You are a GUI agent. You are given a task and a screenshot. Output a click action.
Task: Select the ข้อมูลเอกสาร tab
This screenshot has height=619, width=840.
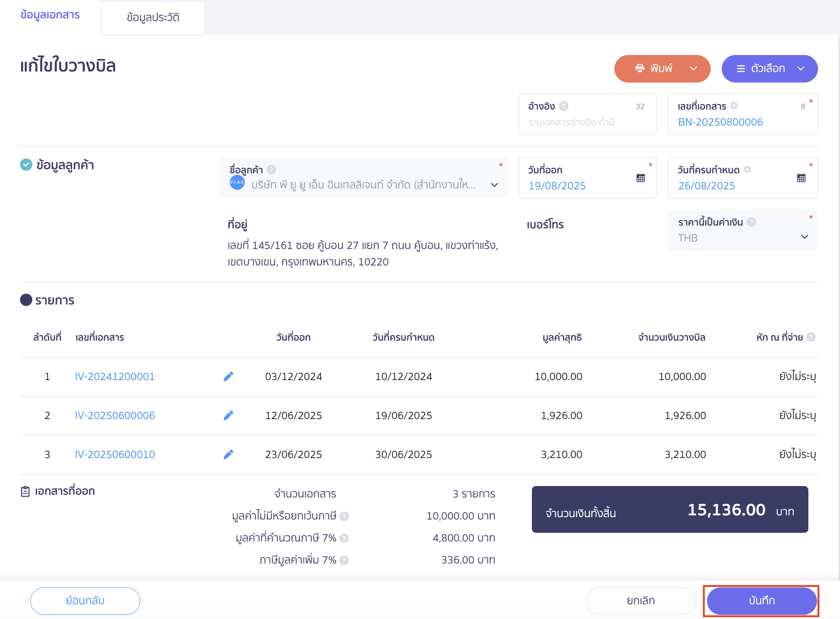pyautogui.click(x=50, y=15)
